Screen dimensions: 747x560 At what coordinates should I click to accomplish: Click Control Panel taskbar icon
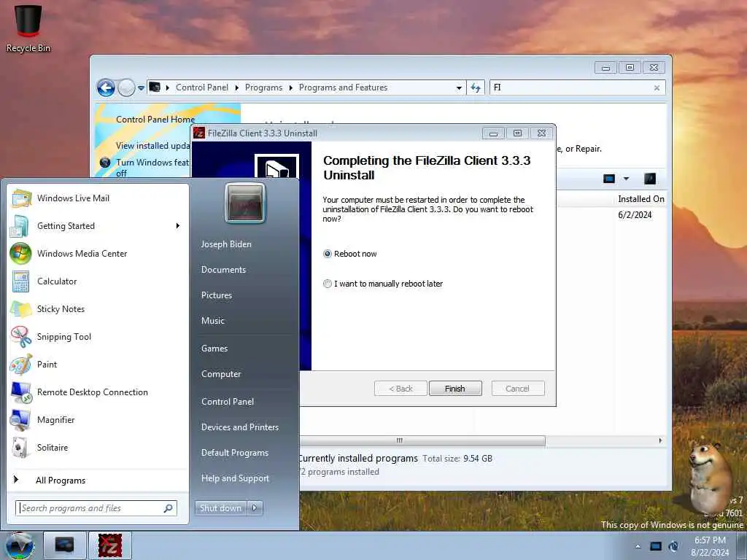point(64,545)
